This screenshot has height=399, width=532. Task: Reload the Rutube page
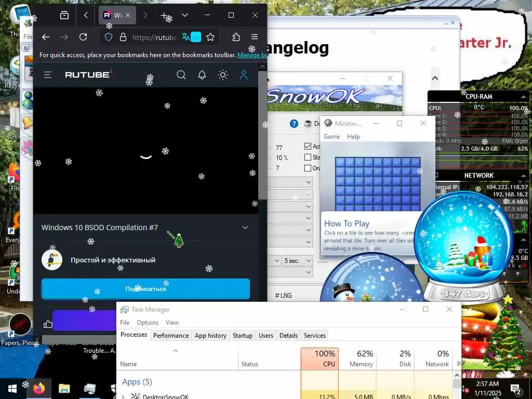point(83,37)
